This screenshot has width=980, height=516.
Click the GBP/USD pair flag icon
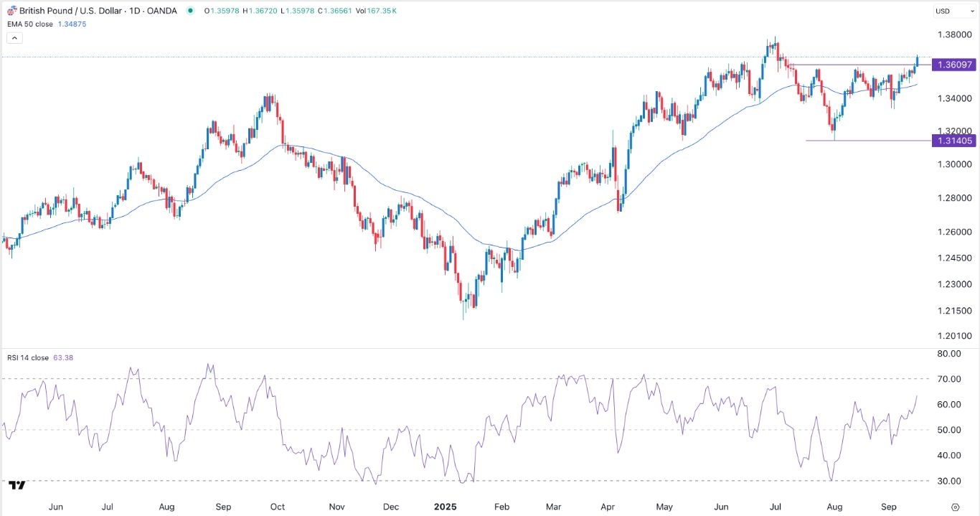10,11
